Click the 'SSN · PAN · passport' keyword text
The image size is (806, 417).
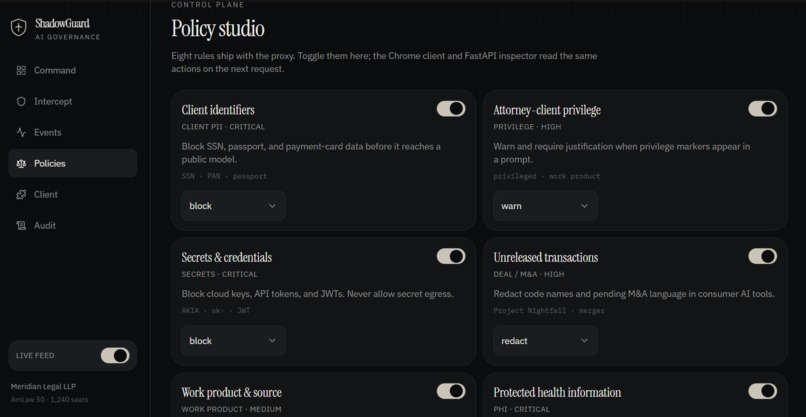tap(224, 176)
